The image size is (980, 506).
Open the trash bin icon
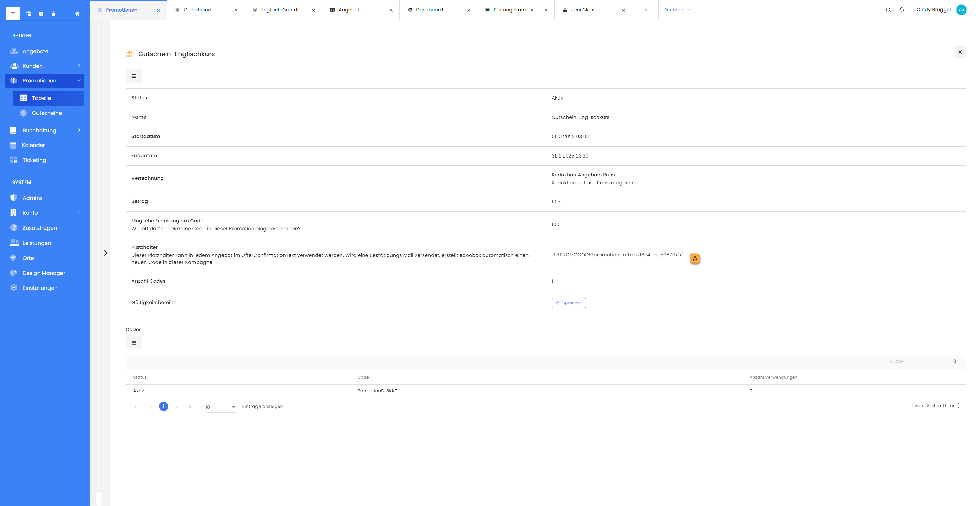(x=53, y=14)
